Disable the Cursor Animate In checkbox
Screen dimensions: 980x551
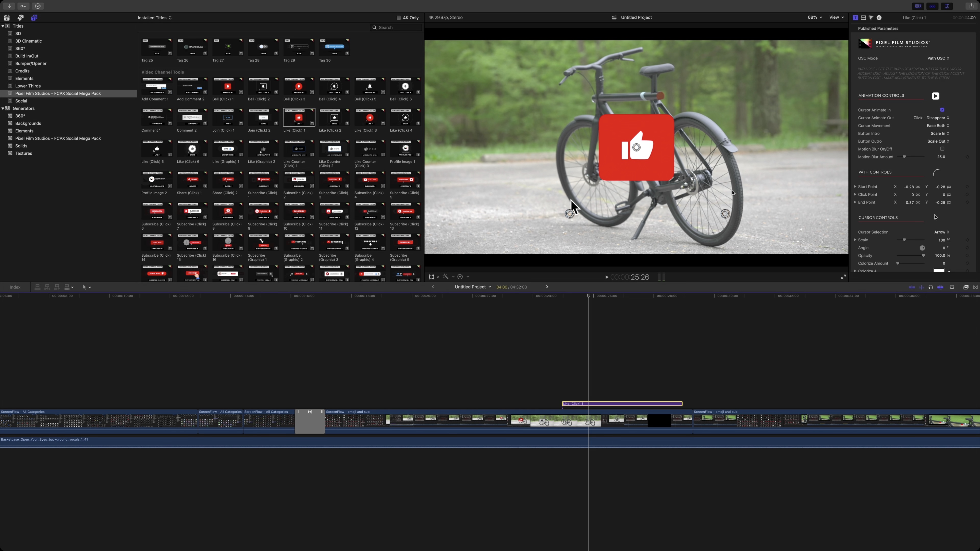pos(942,110)
